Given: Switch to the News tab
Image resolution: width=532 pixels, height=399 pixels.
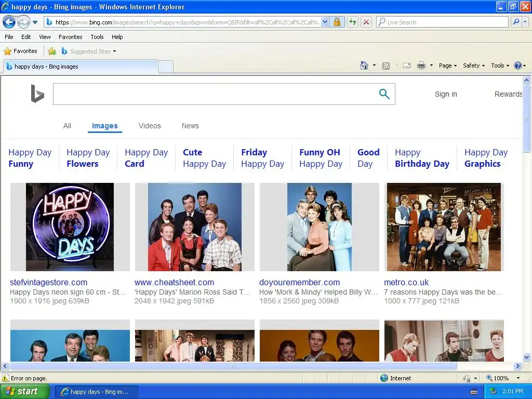Looking at the screenshot, I should [190, 126].
